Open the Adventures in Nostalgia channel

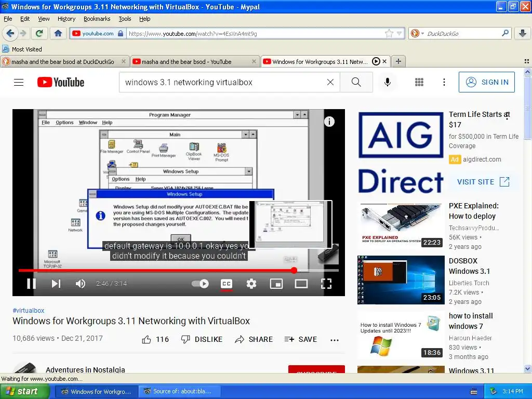(x=85, y=369)
